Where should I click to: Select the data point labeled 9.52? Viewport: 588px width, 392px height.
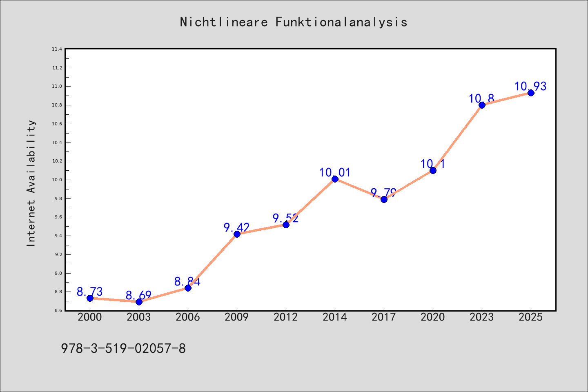pos(286,225)
